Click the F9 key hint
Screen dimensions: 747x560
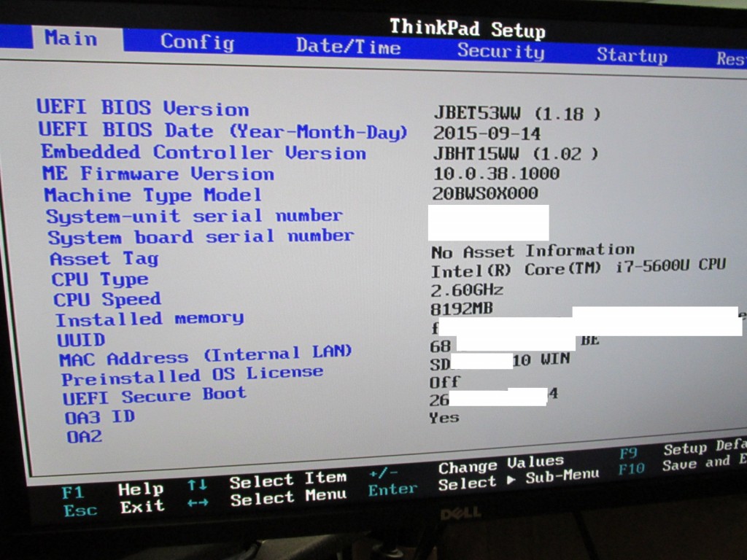click(629, 454)
